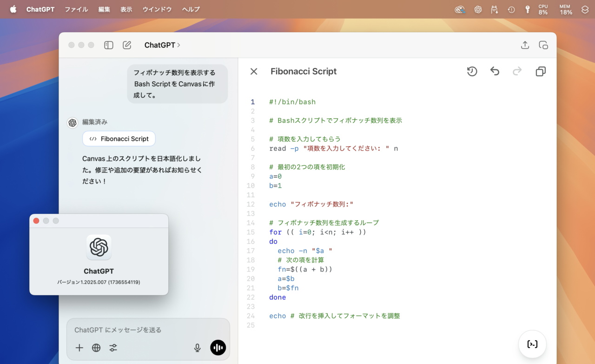Share the conversation using the upload icon
This screenshot has height=364, width=595.
click(x=525, y=45)
